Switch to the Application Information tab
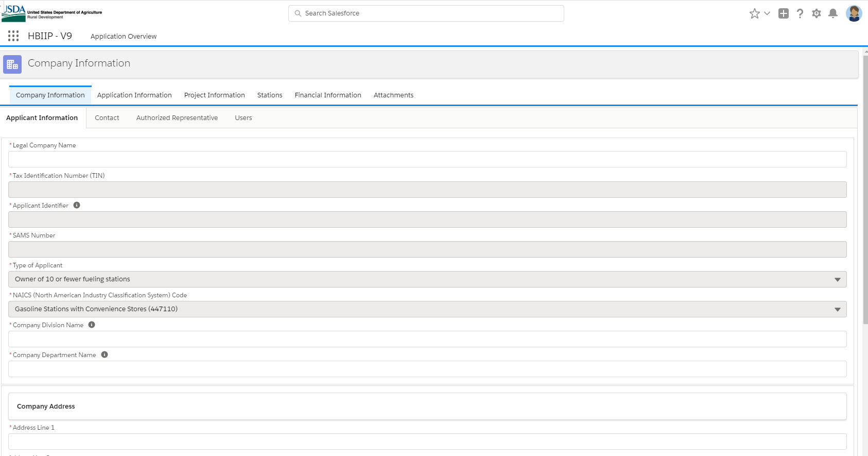The height and width of the screenshot is (456, 868). 134,95
